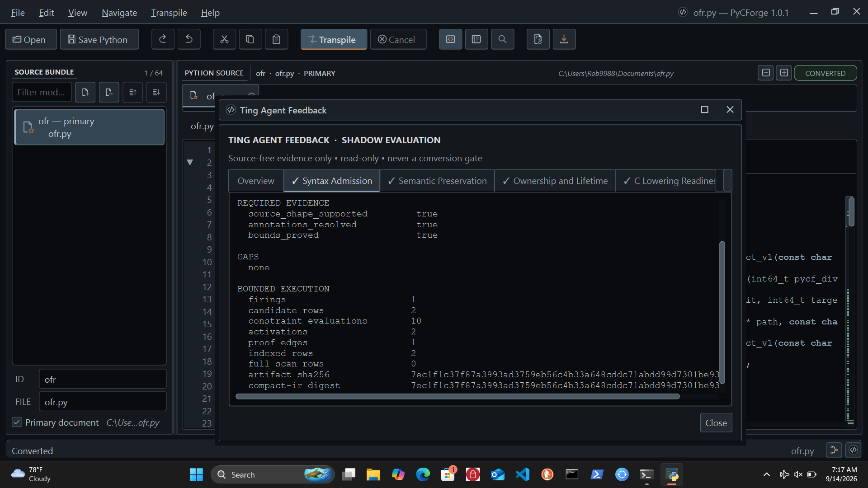The height and width of the screenshot is (488, 868).
Task: Click the sort descending icon in Source Bundle
Action: coord(156,92)
